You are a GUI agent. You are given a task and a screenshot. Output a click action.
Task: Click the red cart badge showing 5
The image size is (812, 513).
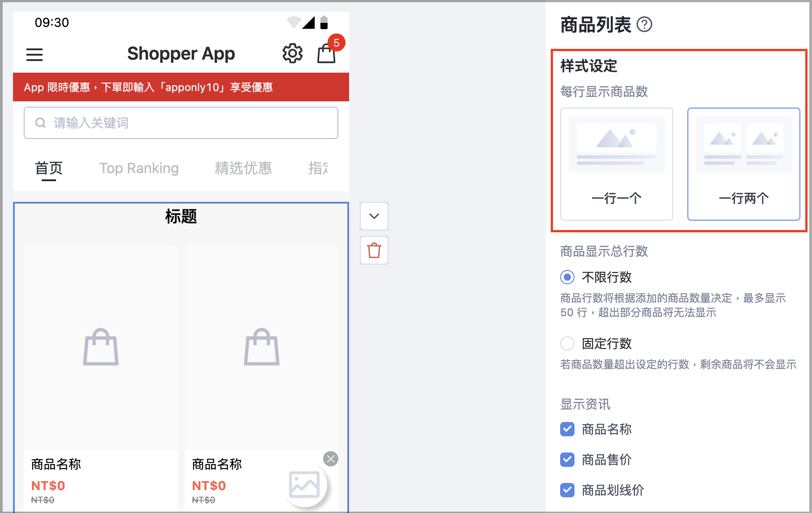click(x=337, y=43)
